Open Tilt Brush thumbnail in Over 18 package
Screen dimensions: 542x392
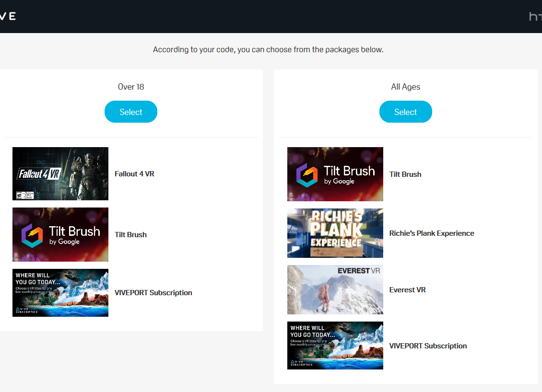tap(60, 234)
